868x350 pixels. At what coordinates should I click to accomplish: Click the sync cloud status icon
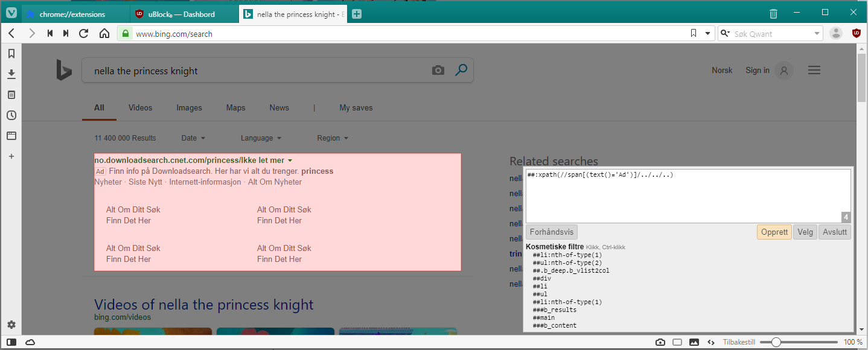tap(30, 342)
